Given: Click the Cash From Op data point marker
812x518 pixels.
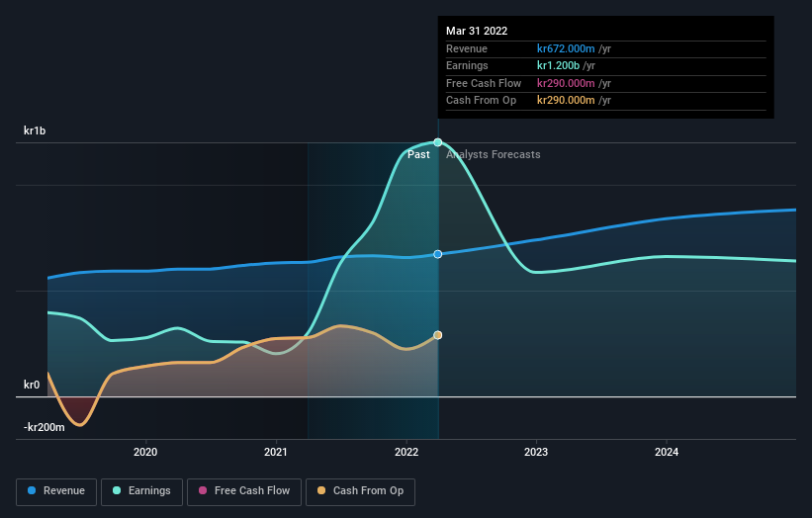Looking at the screenshot, I should (437, 335).
